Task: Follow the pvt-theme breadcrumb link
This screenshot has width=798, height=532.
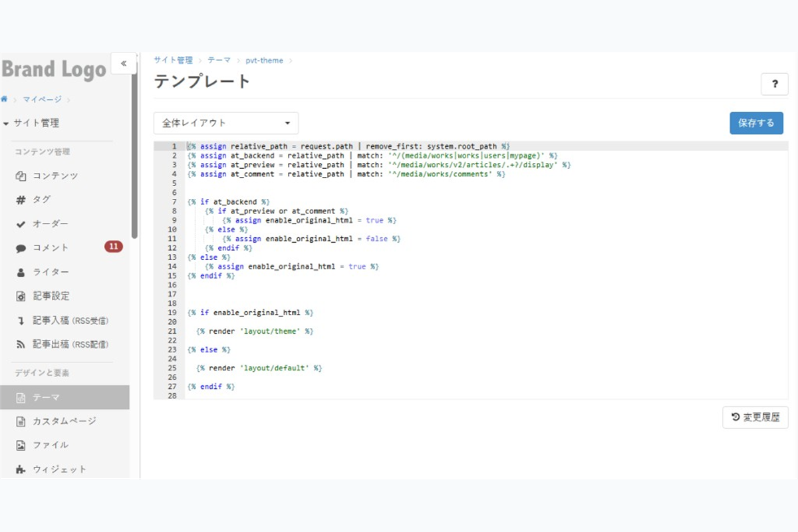Action: (x=264, y=60)
